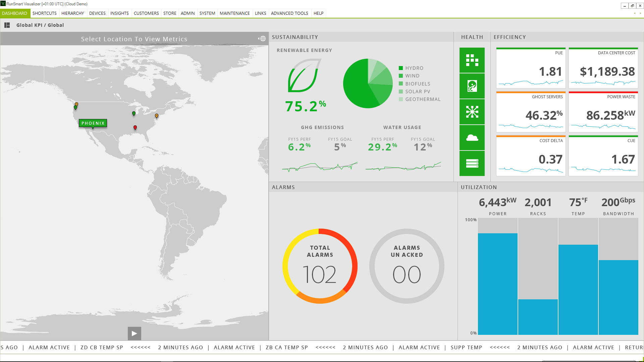The width and height of the screenshot is (644, 362).
Task: Click the Alarms Un Acked gauge
Action: click(407, 266)
